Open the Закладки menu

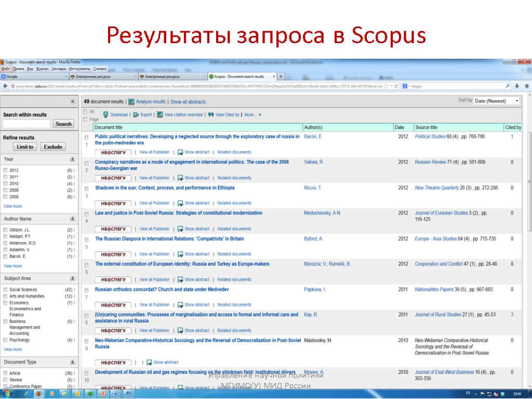click(x=59, y=69)
